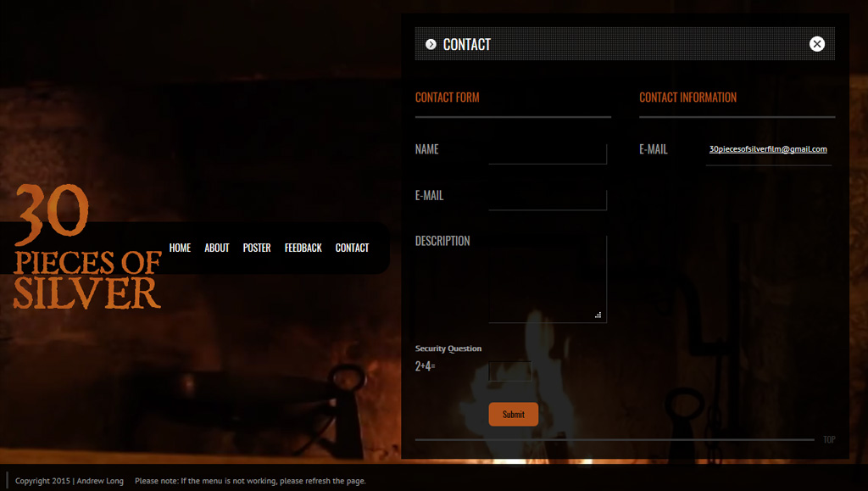Viewport: 868px width, 491px height.
Task: Click the Security Question label
Action: point(448,349)
